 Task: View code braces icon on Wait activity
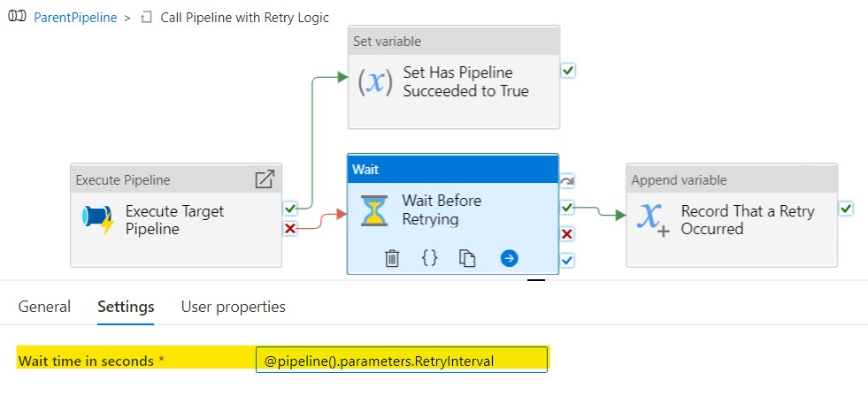429,257
